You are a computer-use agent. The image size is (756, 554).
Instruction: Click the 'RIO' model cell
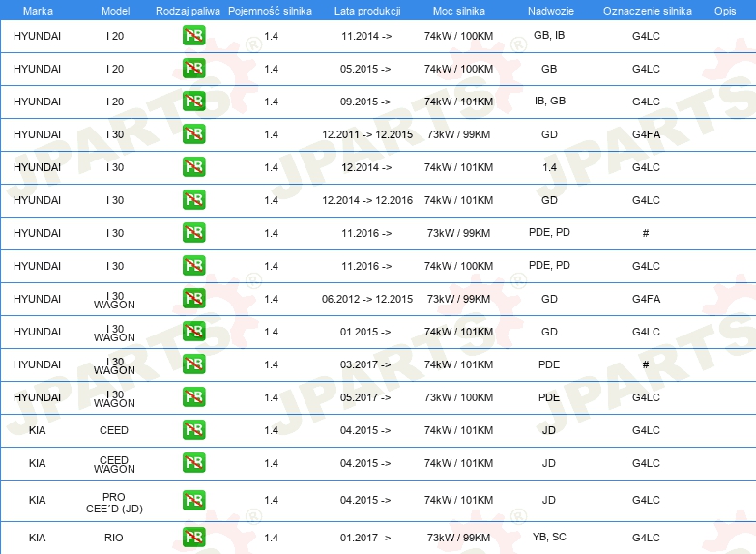pos(114,538)
